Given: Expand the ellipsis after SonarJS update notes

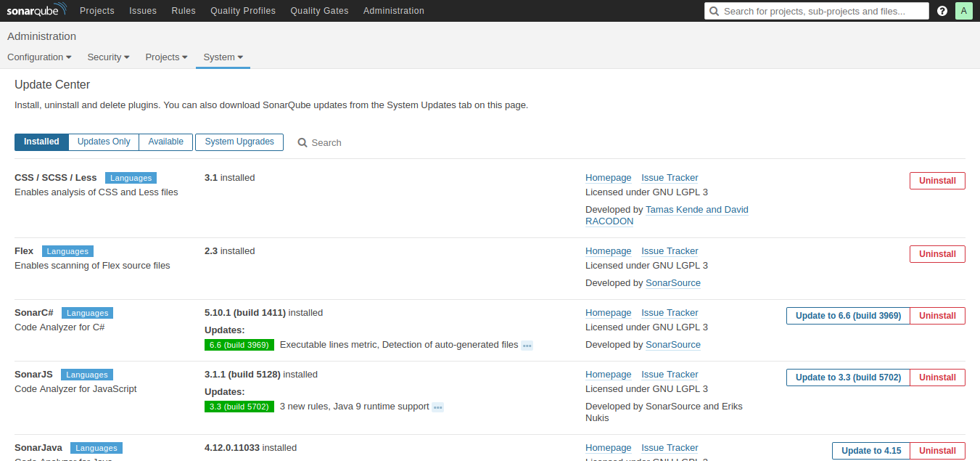Looking at the screenshot, I should tap(437, 407).
